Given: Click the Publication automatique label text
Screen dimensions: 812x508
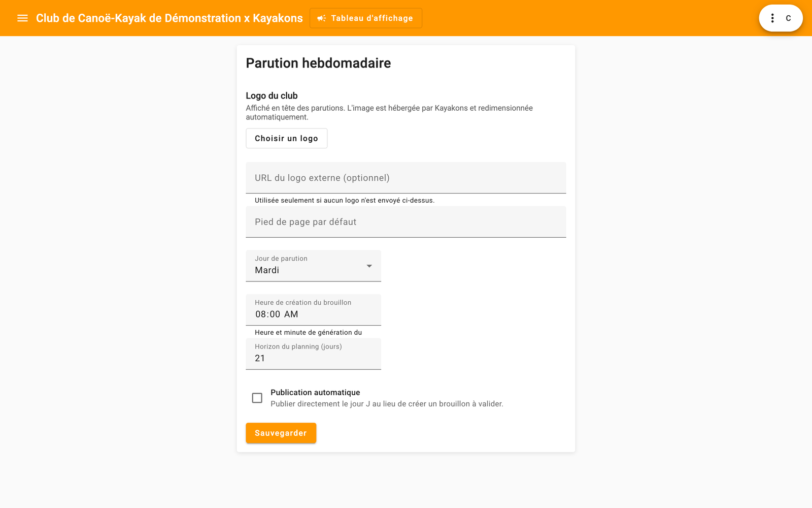Looking at the screenshot, I should click(315, 393).
